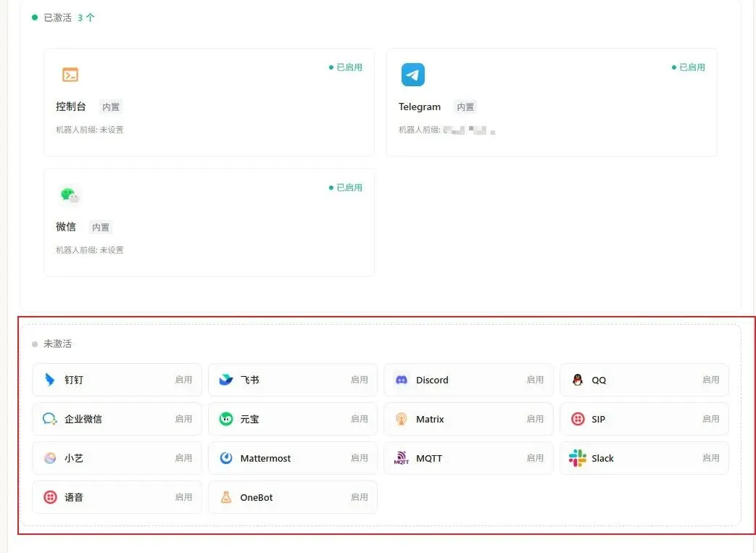Screen dimensions: 756x553
Task: Click the 已激活 section heading
Action: coord(57,18)
